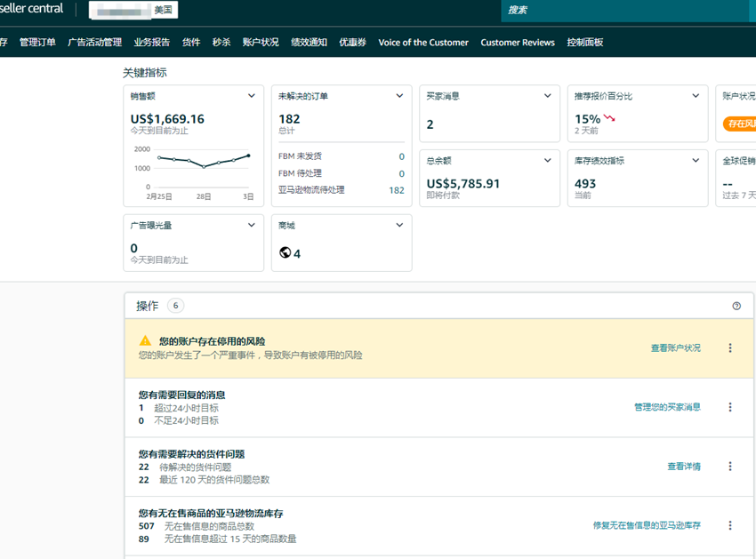Click 查看详情 link for shipment issues
This screenshot has width=756, height=559.
click(684, 467)
